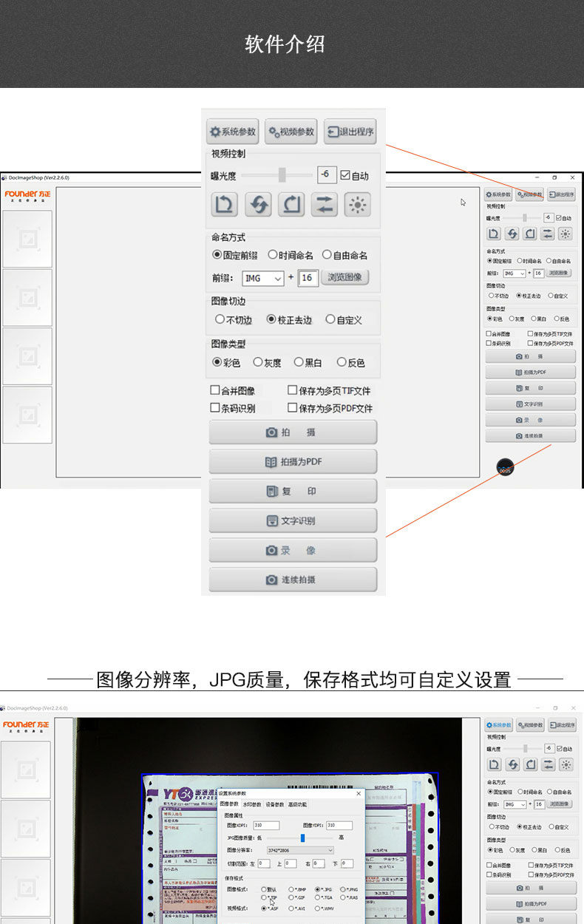Rotate left icon in the enlarged panel
The height and width of the screenshot is (924, 584).
225,204
